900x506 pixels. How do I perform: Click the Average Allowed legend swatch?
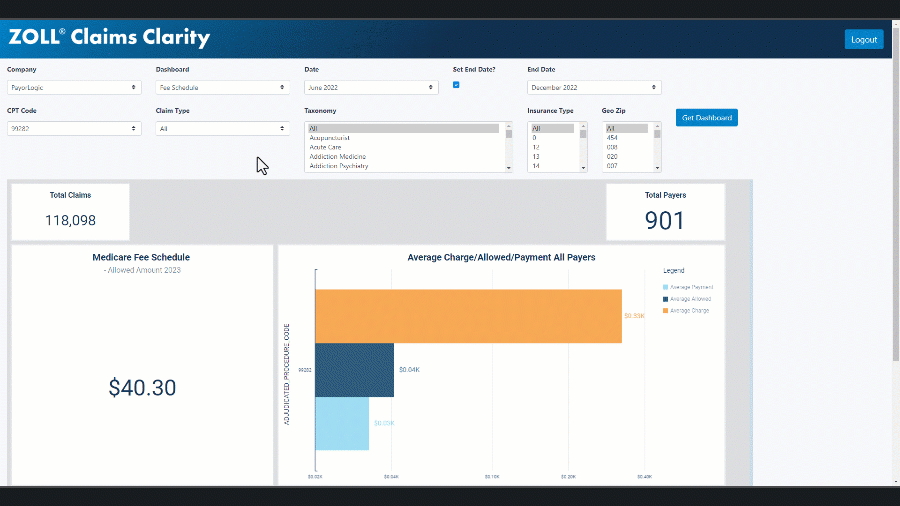point(665,299)
